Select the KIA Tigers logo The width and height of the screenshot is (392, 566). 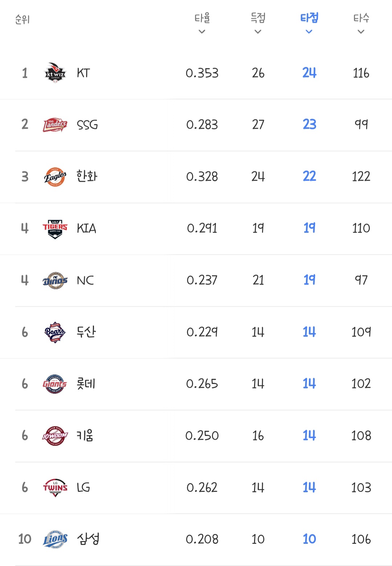tap(55, 229)
